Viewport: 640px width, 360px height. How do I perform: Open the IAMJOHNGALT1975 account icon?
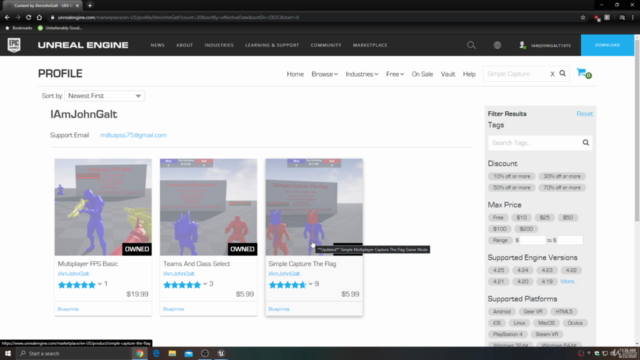[x=522, y=45]
